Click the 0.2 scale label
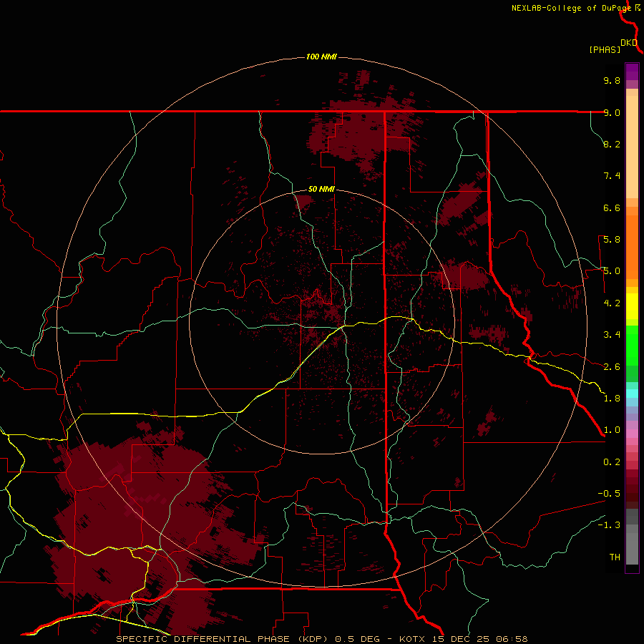 612,462
